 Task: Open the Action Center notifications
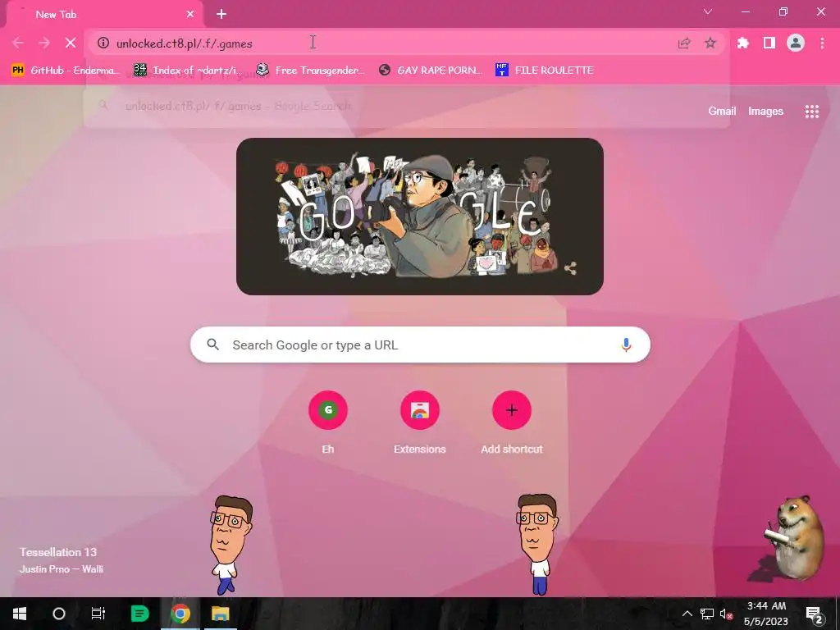coord(815,614)
